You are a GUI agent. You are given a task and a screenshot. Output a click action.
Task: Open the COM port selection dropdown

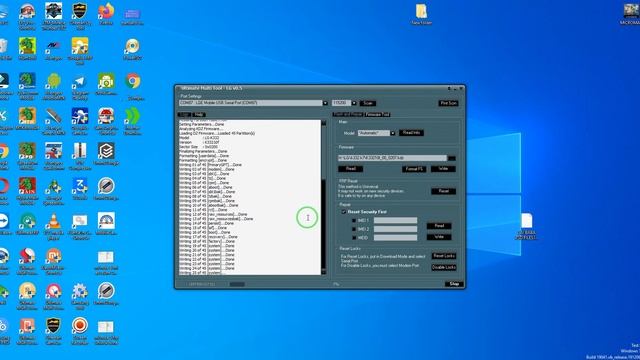[325, 103]
